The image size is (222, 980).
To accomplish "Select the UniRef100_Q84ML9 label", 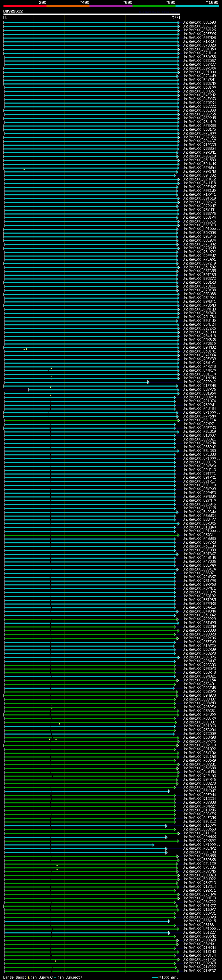I will pyautogui.click(x=199, y=122).
